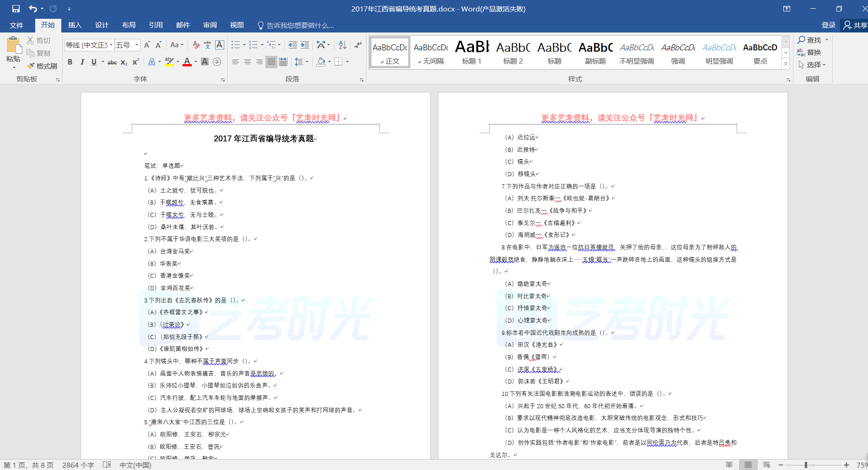Apply the 标题 1 heading style
Image resolution: width=868 pixels, height=470 pixels.
tap(472, 52)
